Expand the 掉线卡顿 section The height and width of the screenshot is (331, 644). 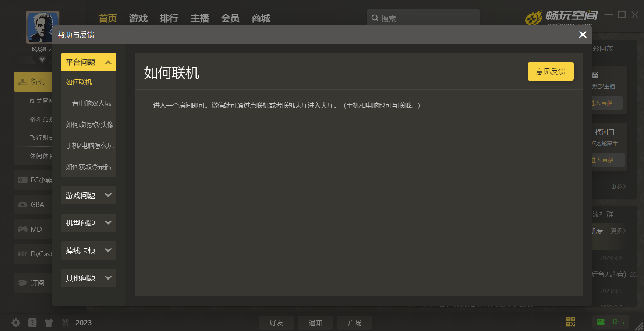(89, 250)
